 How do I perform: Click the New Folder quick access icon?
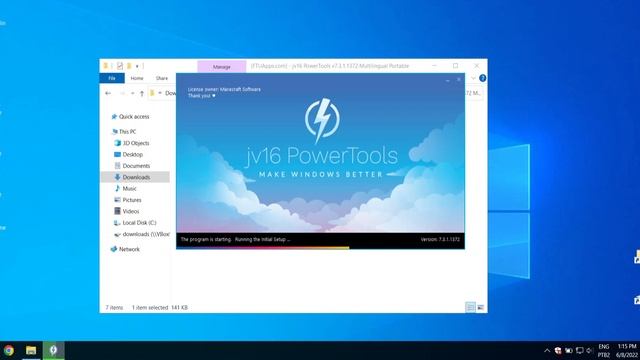(x=129, y=66)
